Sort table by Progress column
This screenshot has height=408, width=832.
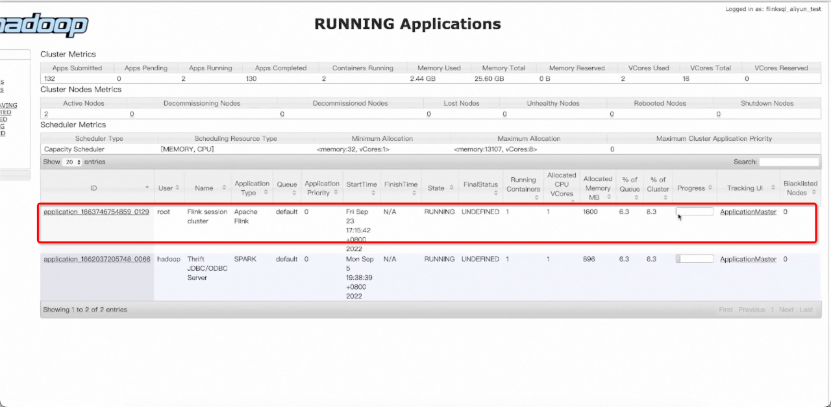pos(695,188)
